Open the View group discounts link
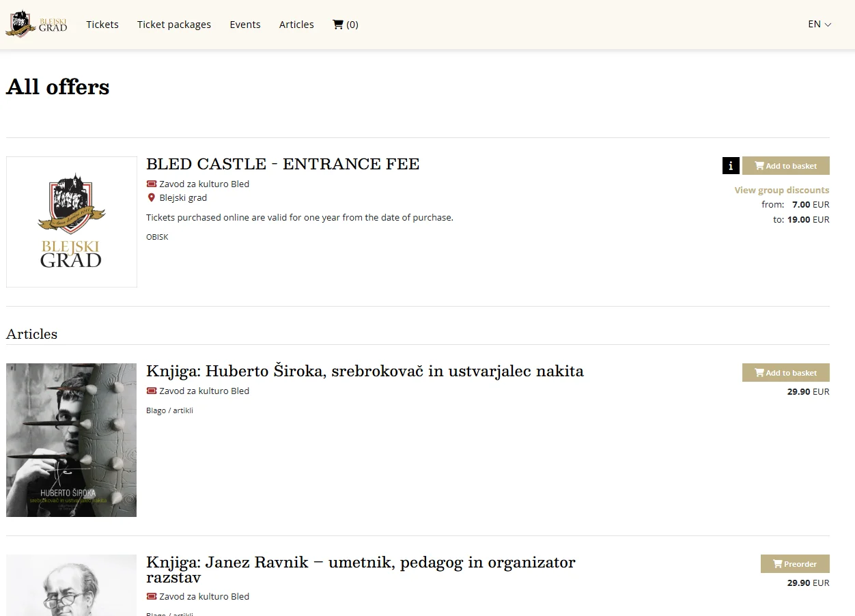 (x=781, y=190)
